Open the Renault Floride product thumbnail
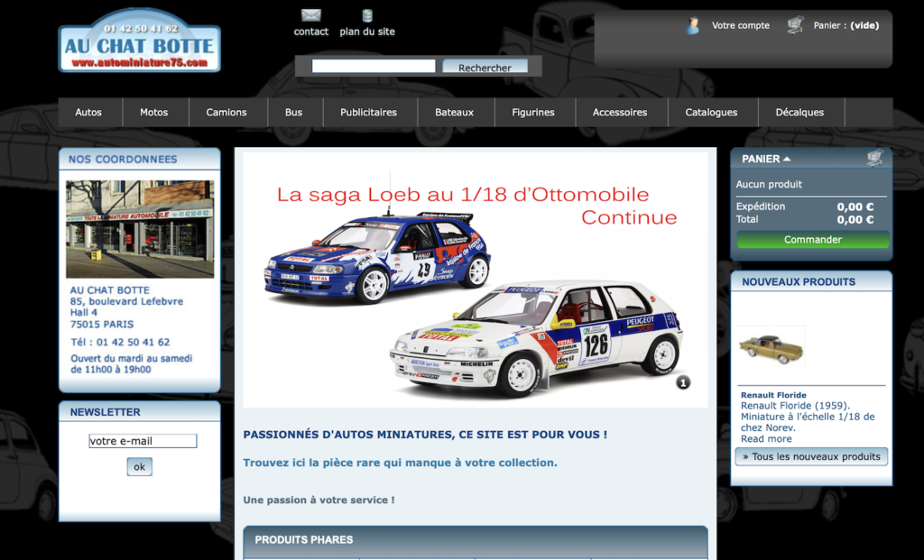The width and height of the screenshot is (924, 560). tap(772, 346)
